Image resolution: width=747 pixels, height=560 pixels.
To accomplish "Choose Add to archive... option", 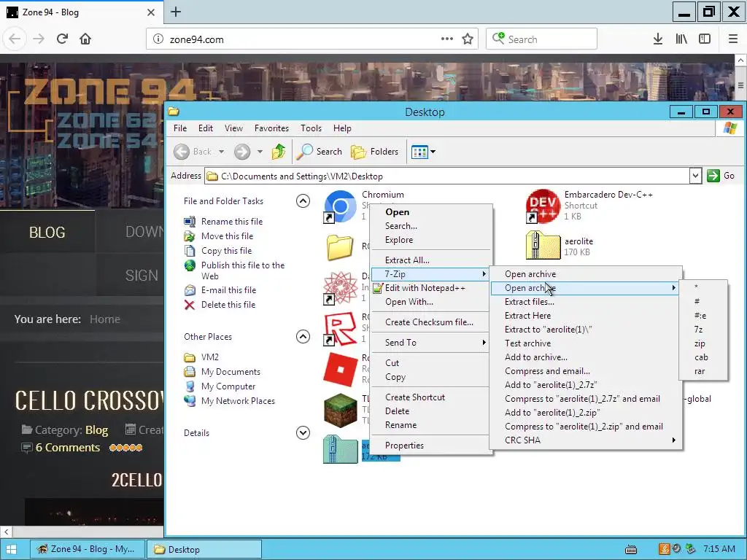I will 586,357.
